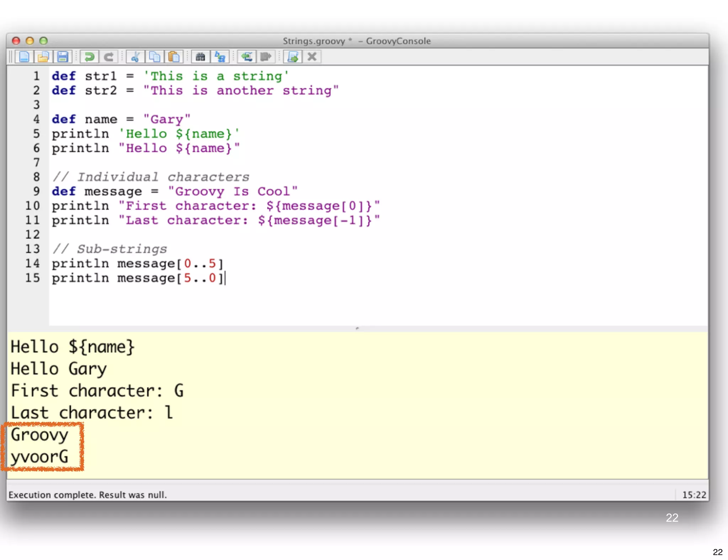This screenshot has height=560, width=728.
Task: Click line number 9 in the gutter
Action: point(36,192)
